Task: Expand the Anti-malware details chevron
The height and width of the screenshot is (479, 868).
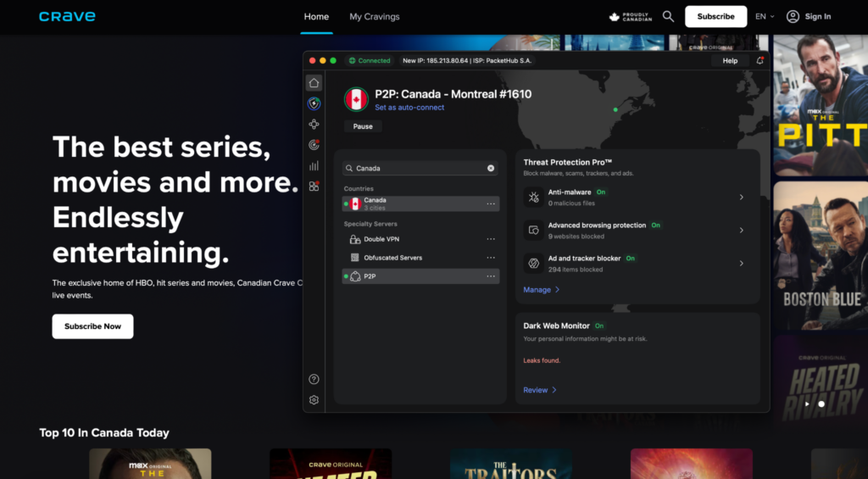Action: click(x=741, y=198)
